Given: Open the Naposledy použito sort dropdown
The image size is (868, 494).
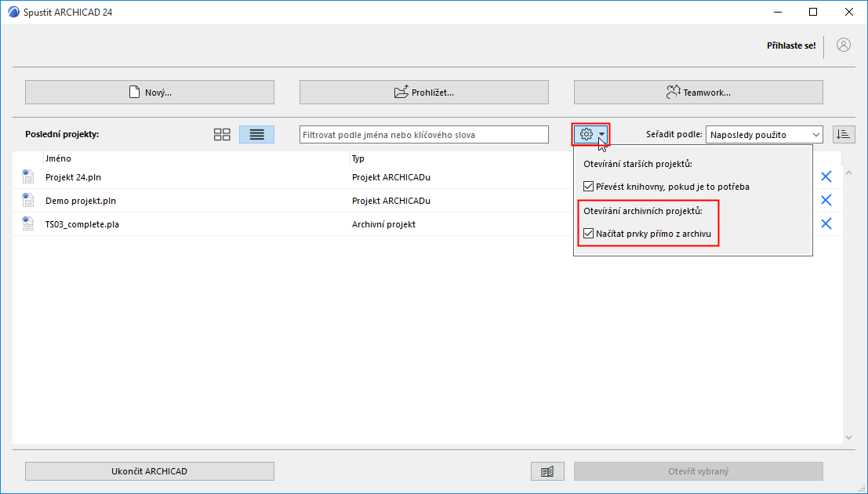Looking at the screenshot, I should click(763, 134).
